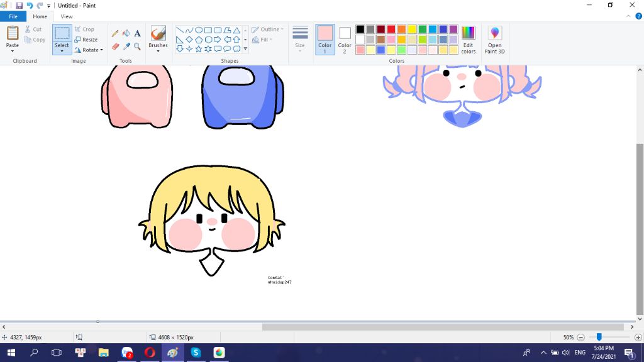Image resolution: width=644 pixels, height=362 pixels.
Task: Select the Pencil tool
Action: tap(115, 34)
